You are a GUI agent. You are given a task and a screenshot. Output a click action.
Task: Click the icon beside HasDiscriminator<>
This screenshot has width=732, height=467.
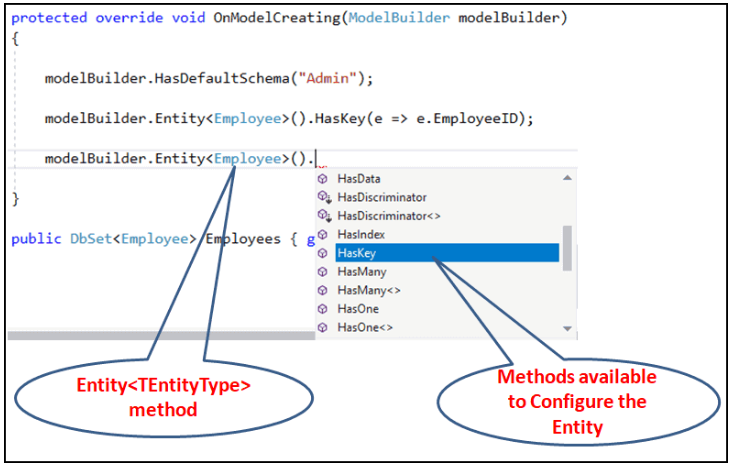pos(324,216)
